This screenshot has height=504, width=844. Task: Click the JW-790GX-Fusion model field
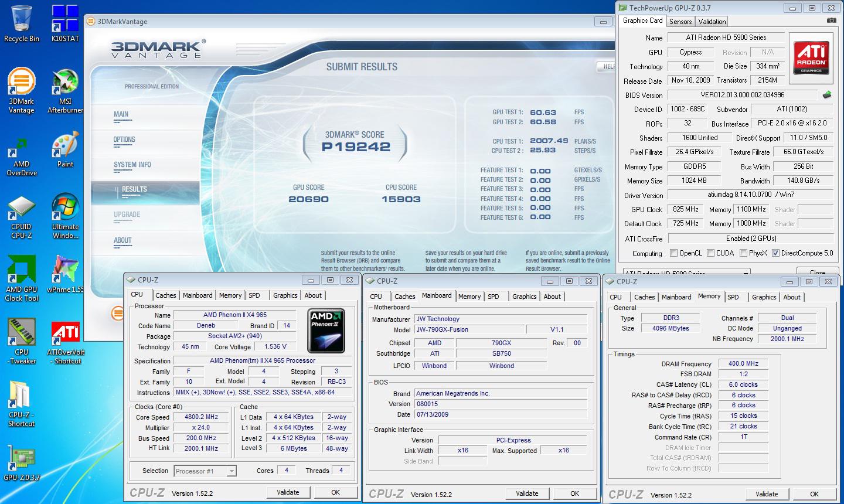coord(470,329)
